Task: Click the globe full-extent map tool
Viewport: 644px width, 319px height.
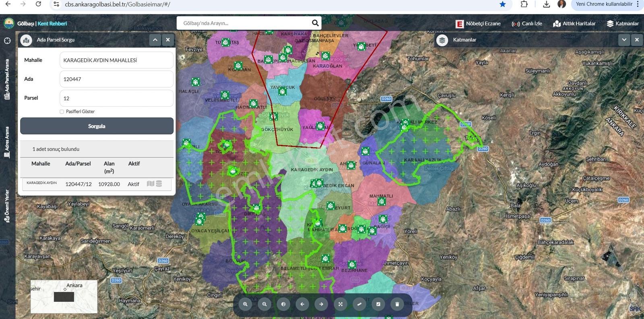Action: 283,304
